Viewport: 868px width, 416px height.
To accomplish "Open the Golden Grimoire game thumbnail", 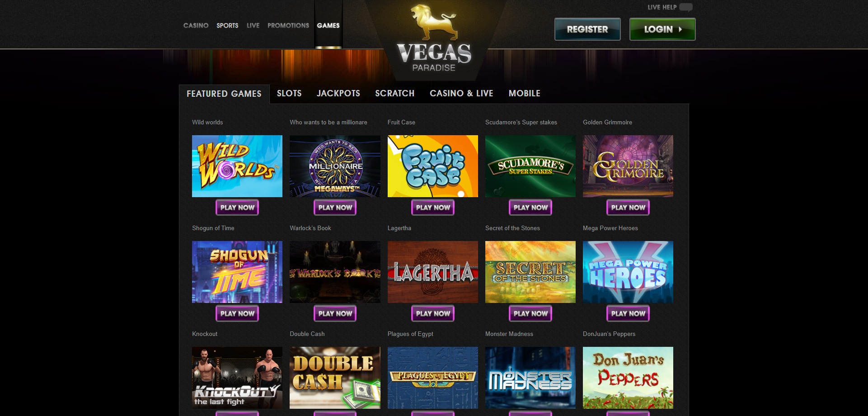I will [628, 166].
